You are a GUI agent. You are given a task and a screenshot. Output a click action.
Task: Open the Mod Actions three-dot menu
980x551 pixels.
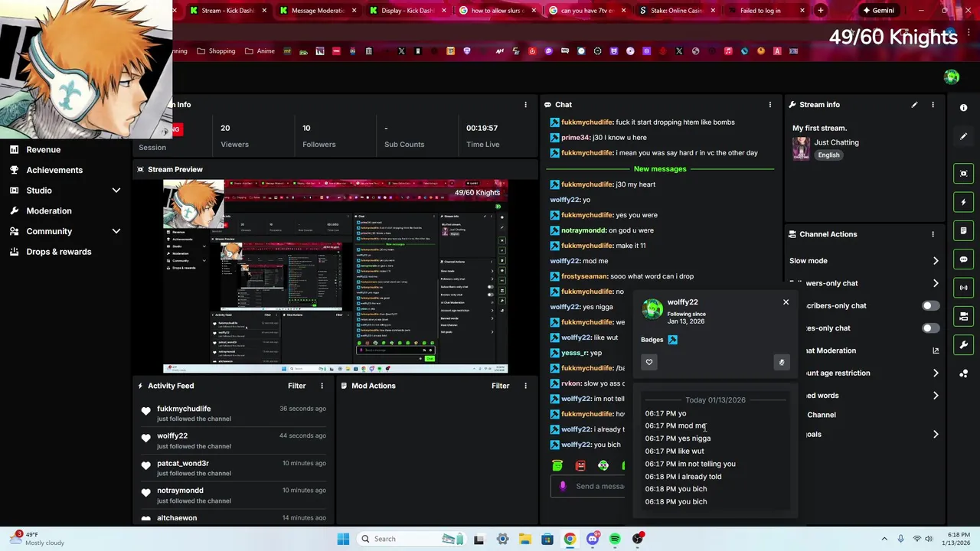tap(525, 386)
